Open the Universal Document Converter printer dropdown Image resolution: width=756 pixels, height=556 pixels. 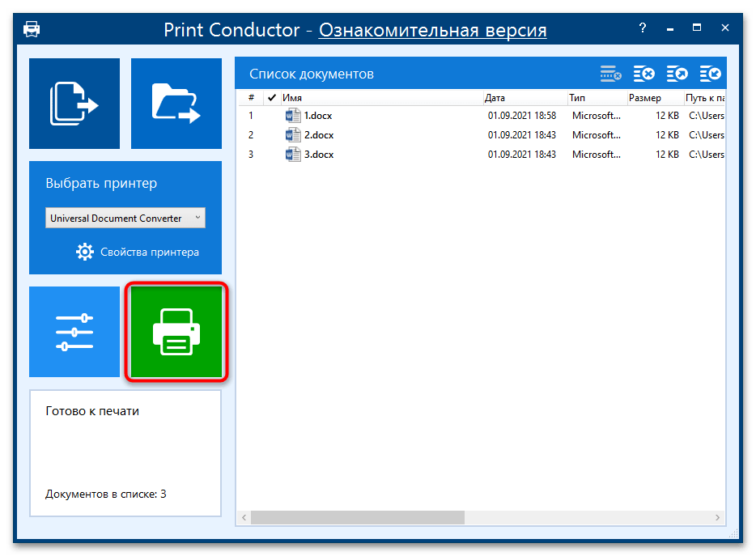click(x=125, y=218)
